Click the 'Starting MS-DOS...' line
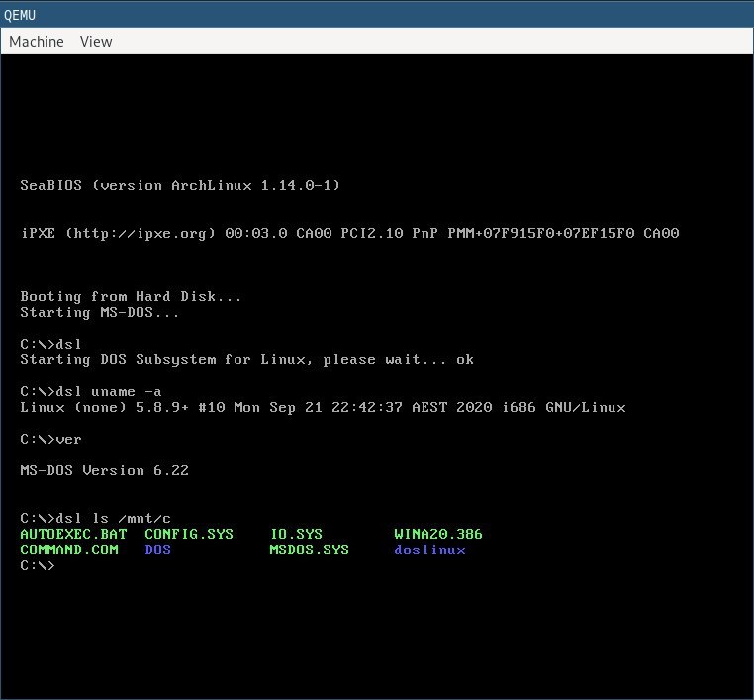The width and height of the screenshot is (754, 700). pos(99,312)
